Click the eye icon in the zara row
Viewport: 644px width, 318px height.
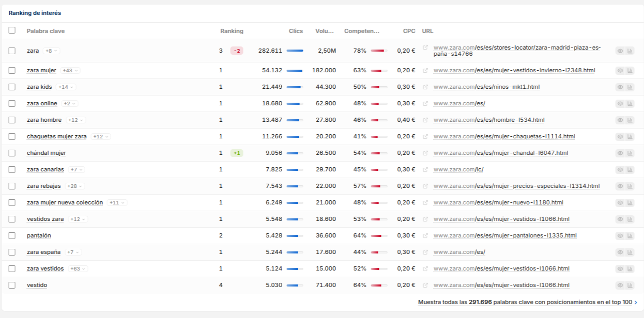620,51
